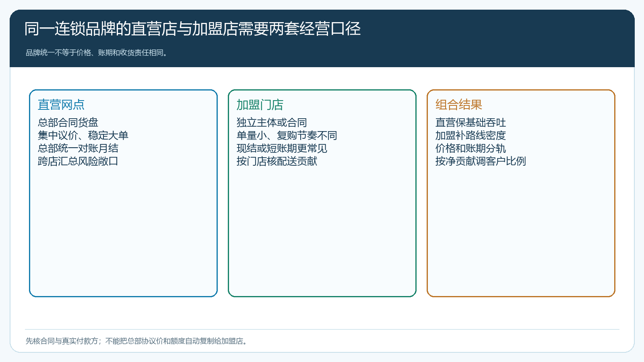The height and width of the screenshot is (362, 644).
Task: Click the line 单量小、复购节奏不同
Action: (287, 135)
